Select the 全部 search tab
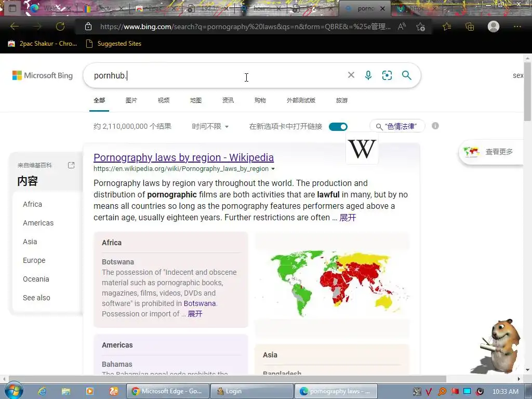This screenshot has height=399, width=532. pyautogui.click(x=99, y=100)
